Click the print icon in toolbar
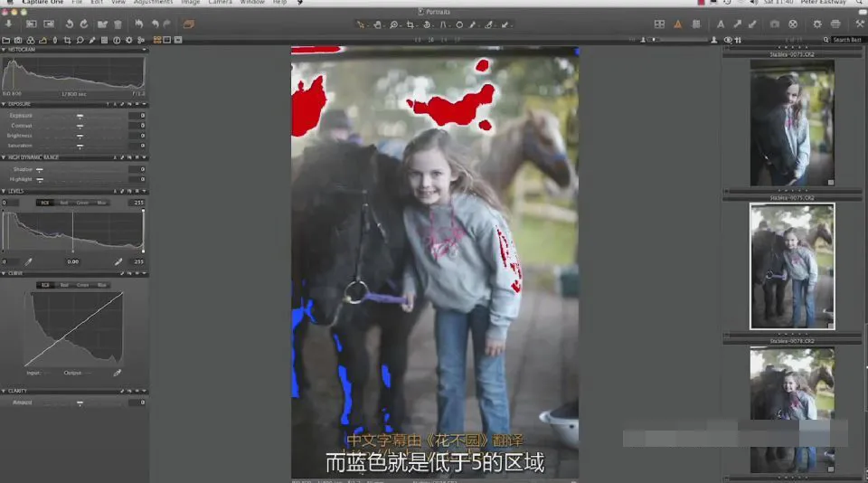 pos(835,24)
